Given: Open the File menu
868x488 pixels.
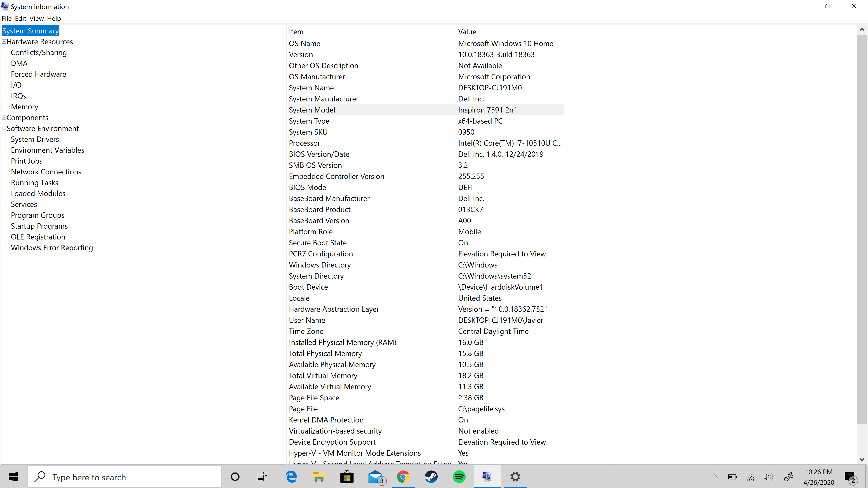Looking at the screenshot, I should tap(7, 19).
